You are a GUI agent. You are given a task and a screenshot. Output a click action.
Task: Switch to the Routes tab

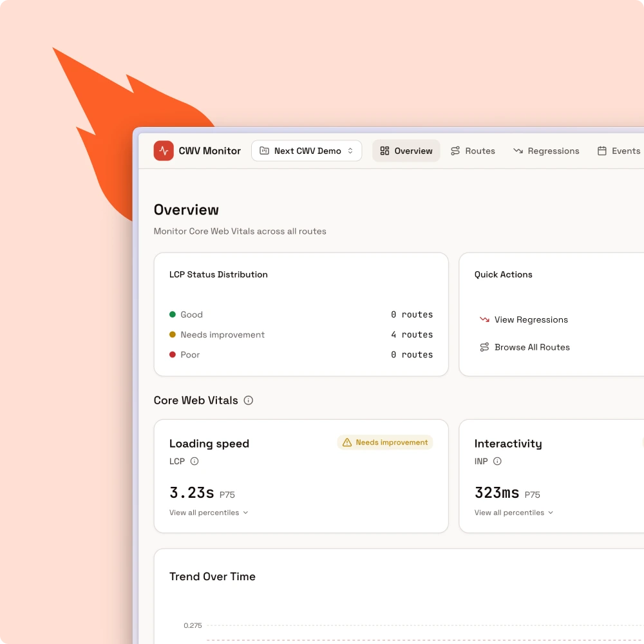pyautogui.click(x=473, y=151)
